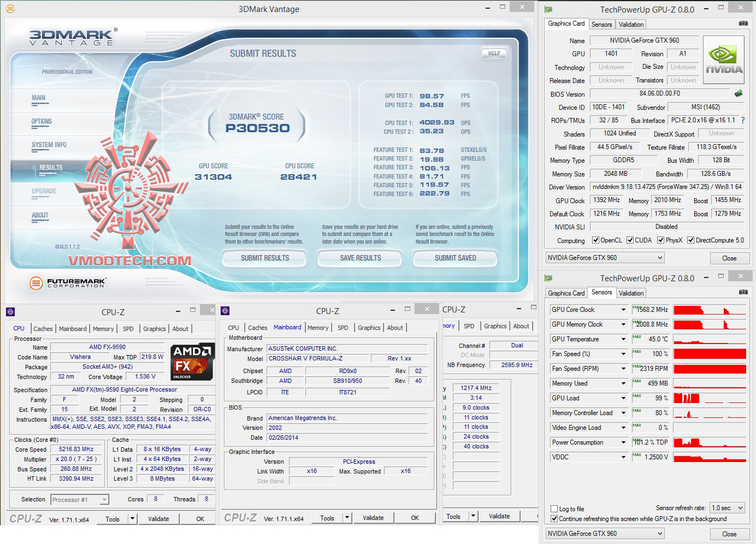Open Caches tab in CPU-Z processor window
Viewport: 756px width, 544px height.
(x=43, y=329)
